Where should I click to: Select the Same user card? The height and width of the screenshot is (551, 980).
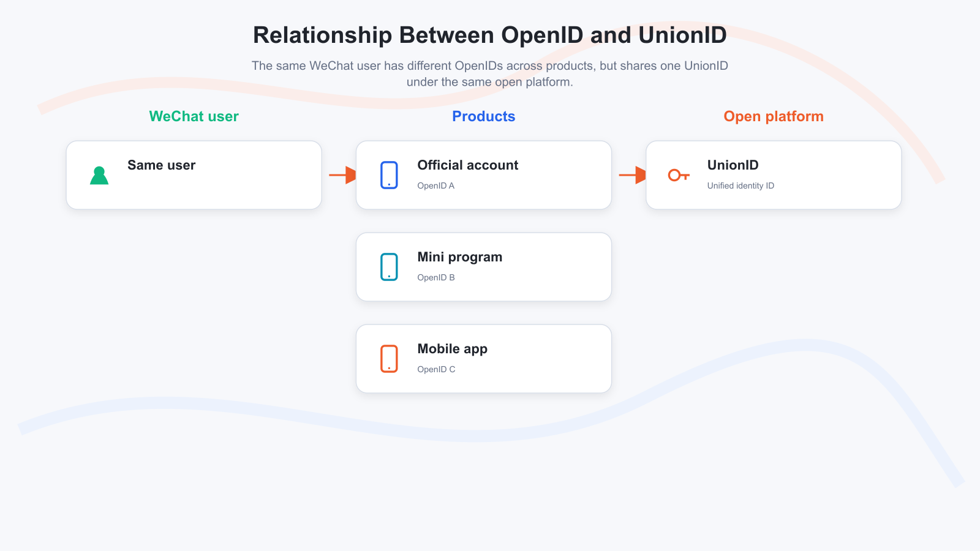pyautogui.click(x=194, y=175)
